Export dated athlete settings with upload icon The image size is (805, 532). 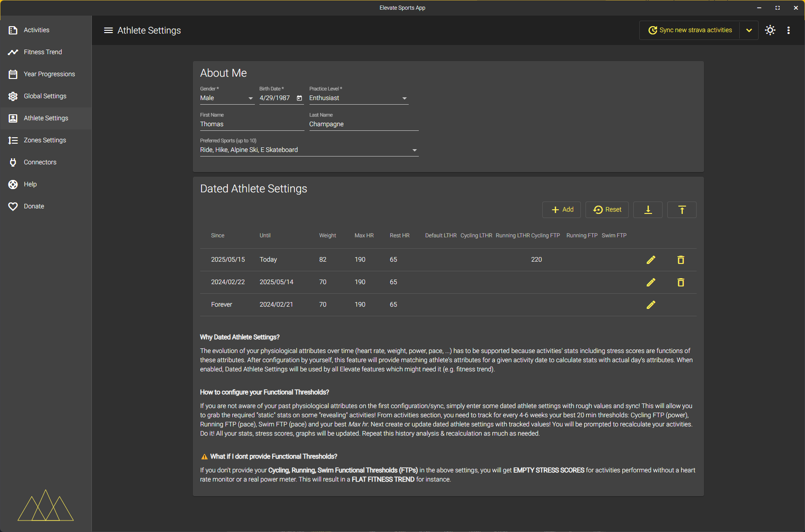(681, 209)
